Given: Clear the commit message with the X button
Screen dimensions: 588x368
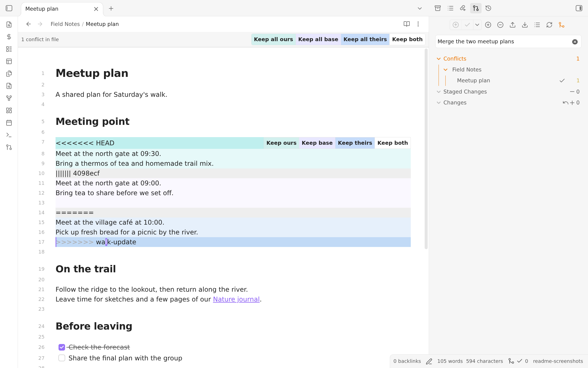Looking at the screenshot, I should coord(575,42).
